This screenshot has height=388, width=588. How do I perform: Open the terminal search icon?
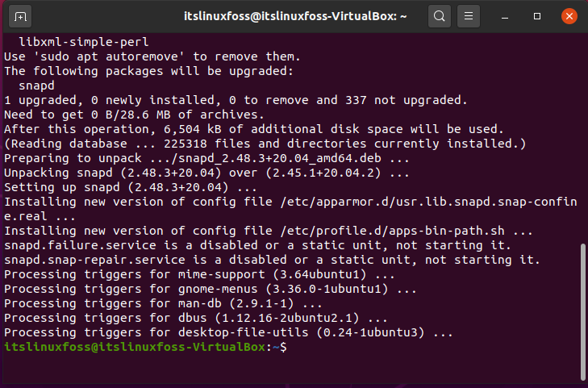click(440, 16)
